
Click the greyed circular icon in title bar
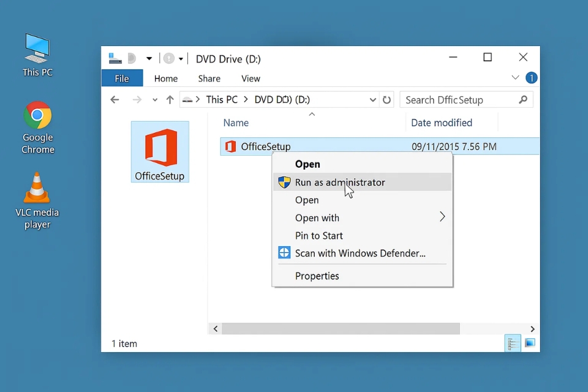pyautogui.click(x=169, y=59)
